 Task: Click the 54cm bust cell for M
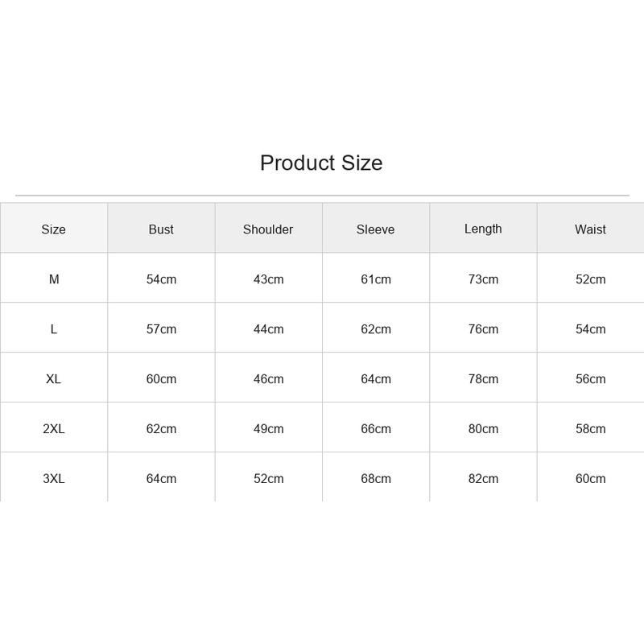click(161, 279)
